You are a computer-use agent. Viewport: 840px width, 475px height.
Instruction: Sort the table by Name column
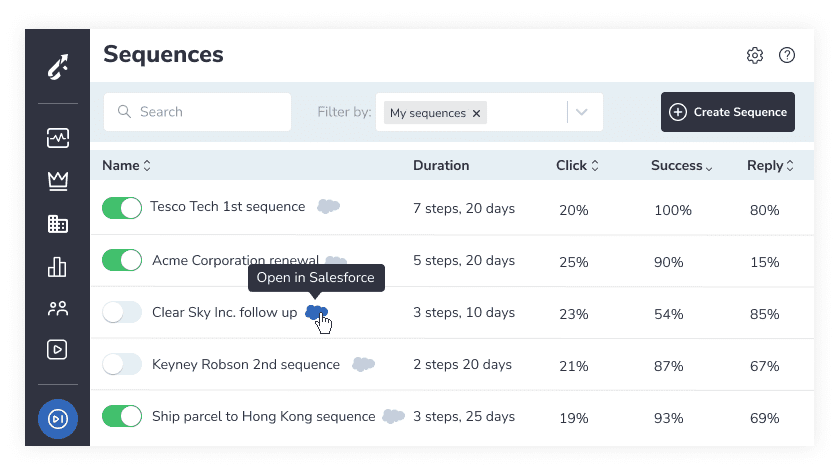(126, 165)
